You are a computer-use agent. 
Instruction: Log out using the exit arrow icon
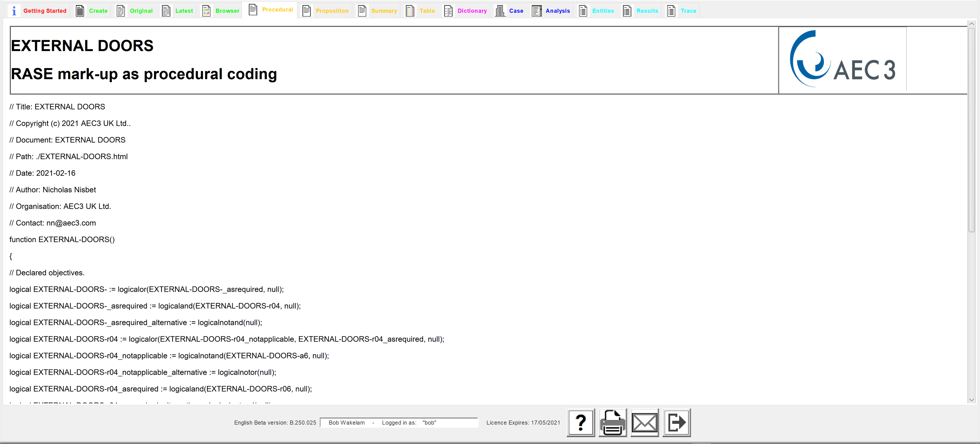pyautogui.click(x=676, y=422)
